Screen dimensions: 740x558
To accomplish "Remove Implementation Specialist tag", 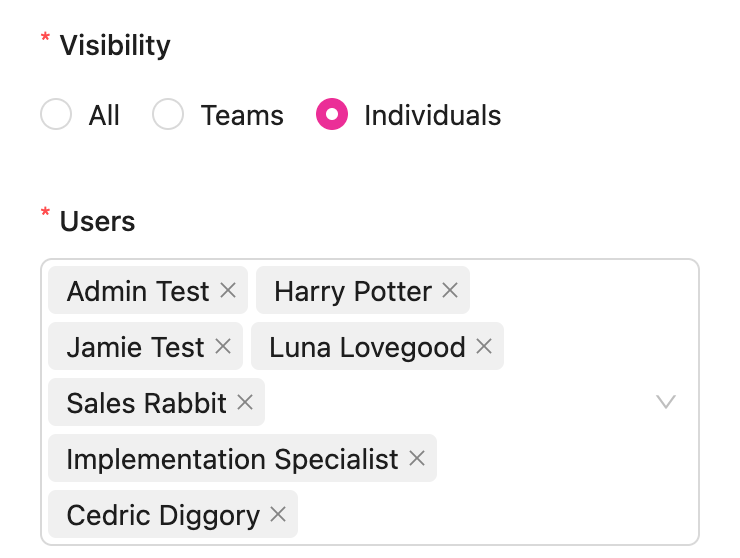I will [x=417, y=459].
